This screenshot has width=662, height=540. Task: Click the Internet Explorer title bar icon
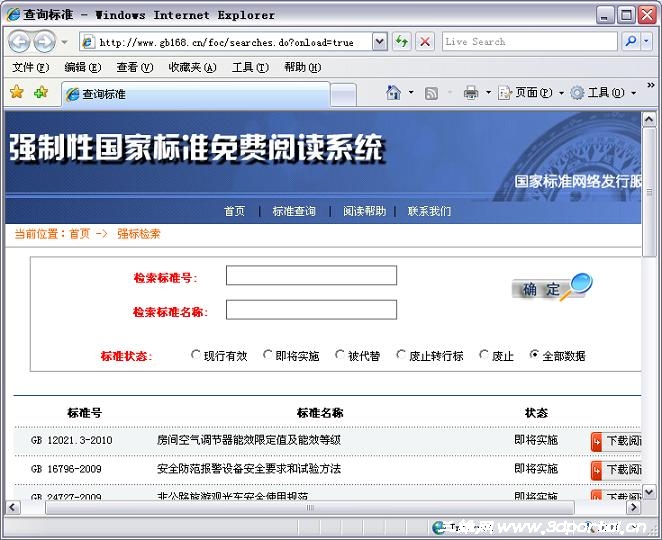(13, 15)
